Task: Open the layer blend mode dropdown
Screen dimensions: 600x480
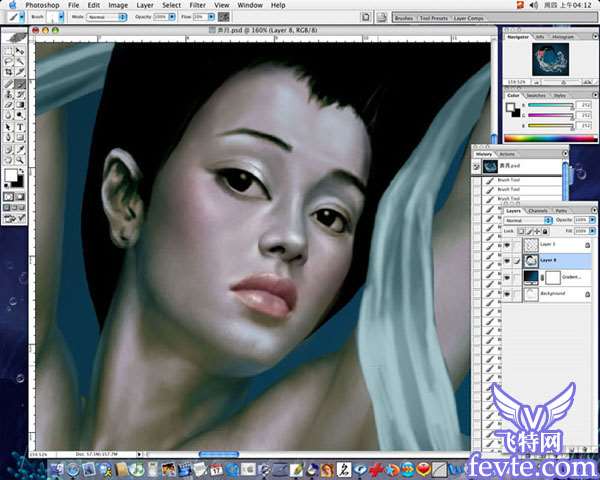Action: click(x=528, y=220)
